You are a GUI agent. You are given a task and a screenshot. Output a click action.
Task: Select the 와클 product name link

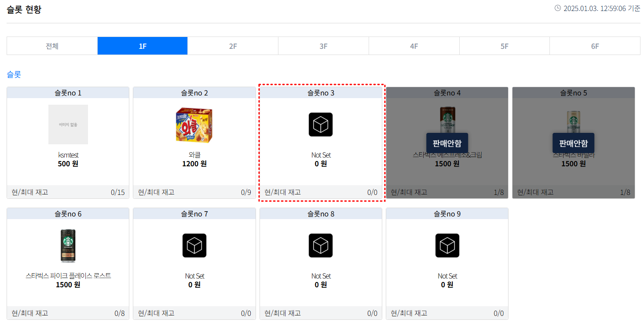point(194,154)
